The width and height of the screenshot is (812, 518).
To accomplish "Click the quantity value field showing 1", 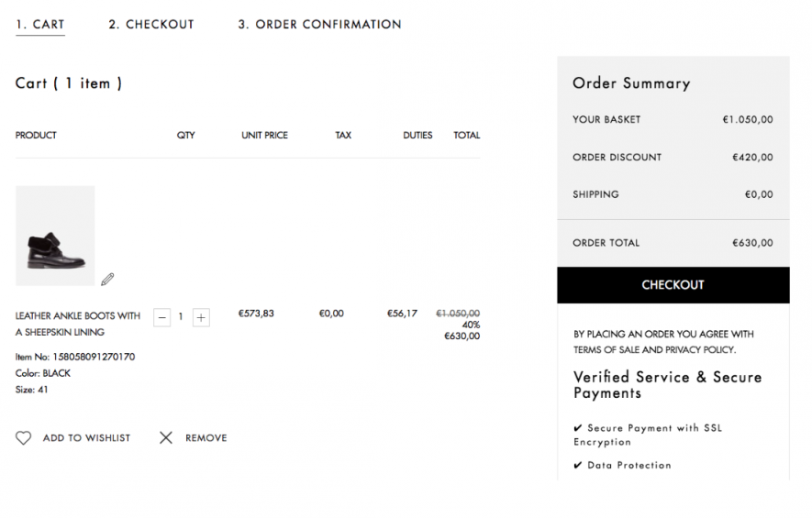I will [x=181, y=316].
